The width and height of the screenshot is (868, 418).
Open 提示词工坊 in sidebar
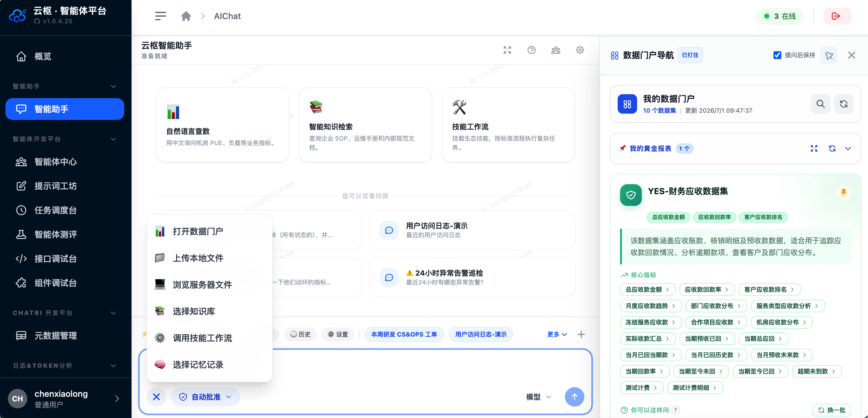(65, 186)
